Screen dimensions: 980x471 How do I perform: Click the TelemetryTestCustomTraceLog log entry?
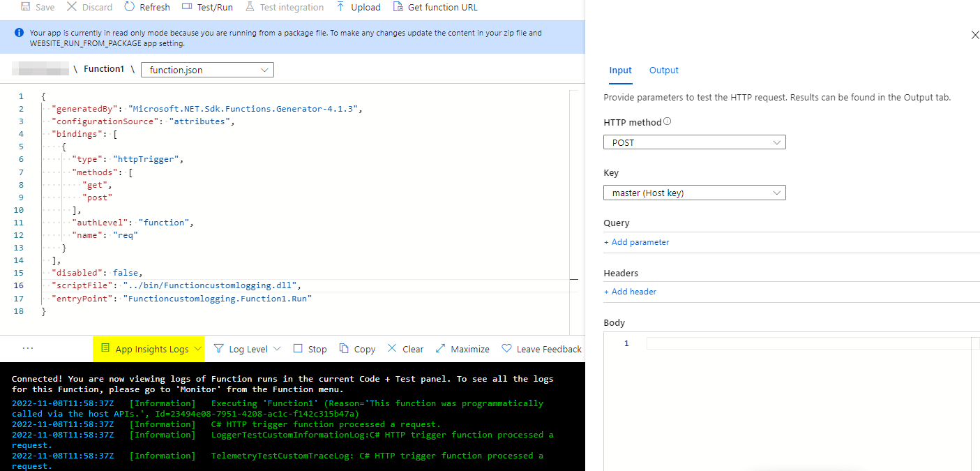(x=278, y=461)
